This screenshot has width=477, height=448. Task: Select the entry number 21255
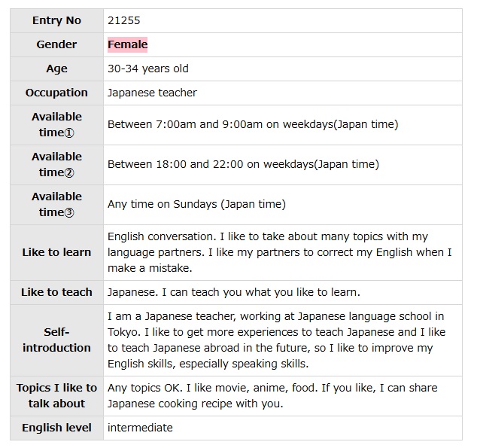click(124, 20)
